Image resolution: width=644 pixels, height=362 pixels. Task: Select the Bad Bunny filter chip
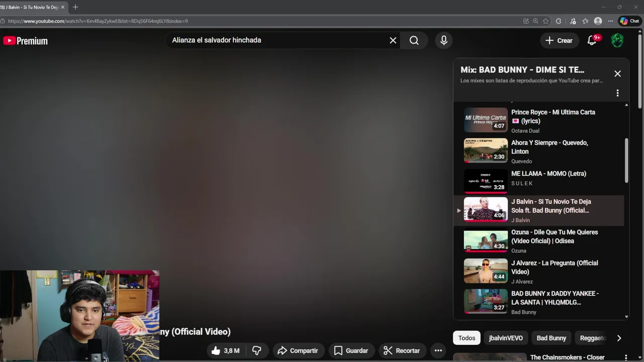coord(551,338)
